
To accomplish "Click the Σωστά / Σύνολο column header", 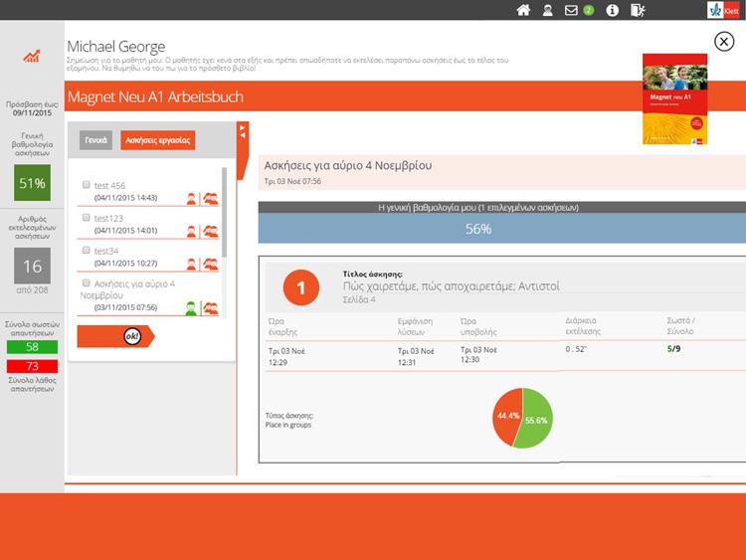I will [x=680, y=326].
